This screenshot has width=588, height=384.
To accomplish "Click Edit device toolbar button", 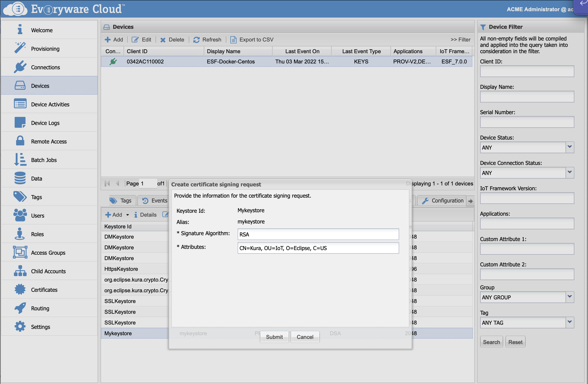I will tap(141, 40).
